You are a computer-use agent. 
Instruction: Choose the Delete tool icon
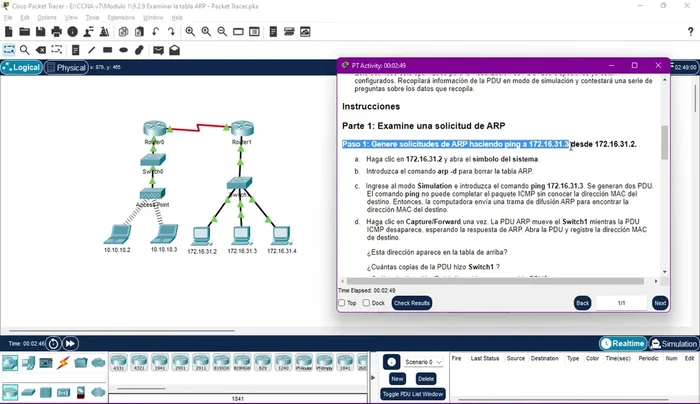pos(41,50)
